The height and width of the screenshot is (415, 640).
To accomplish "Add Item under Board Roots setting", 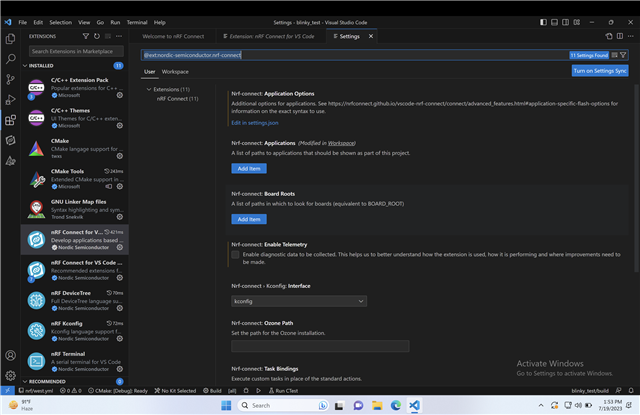I will 249,219.
